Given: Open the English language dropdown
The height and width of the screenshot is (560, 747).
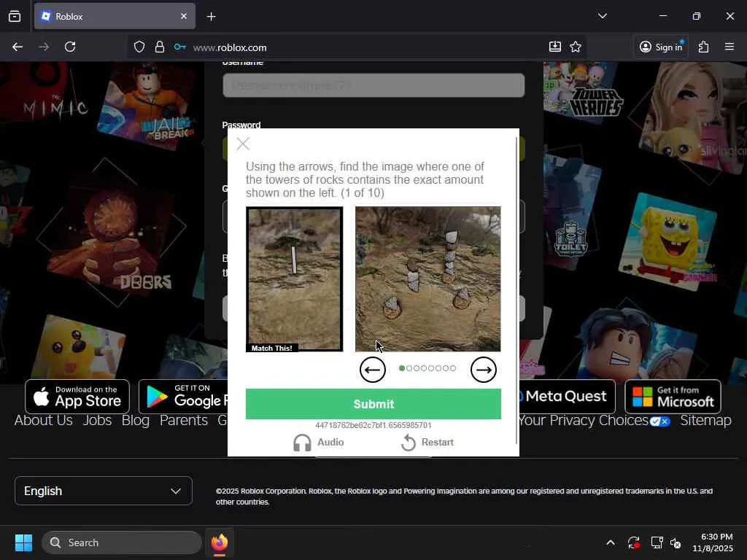Looking at the screenshot, I should point(104,491).
